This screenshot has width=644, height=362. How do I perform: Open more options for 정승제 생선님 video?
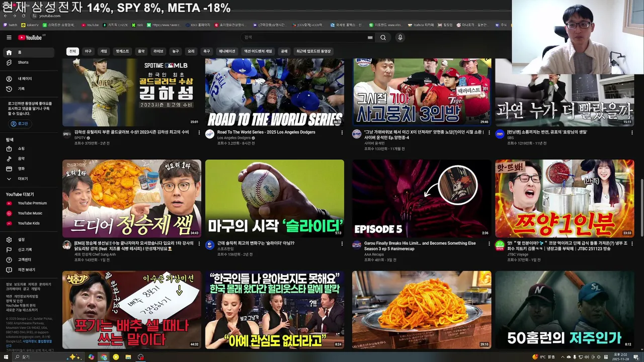click(x=199, y=244)
